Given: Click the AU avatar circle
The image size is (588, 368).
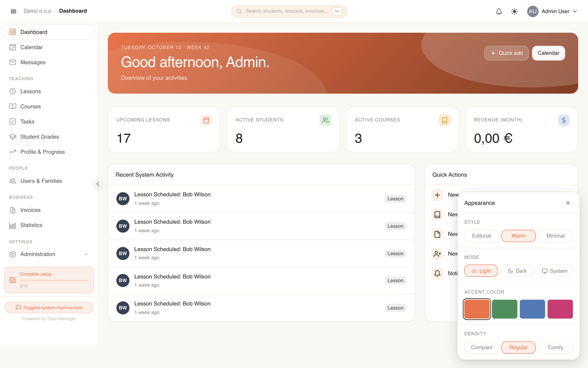Looking at the screenshot, I should pos(532,11).
